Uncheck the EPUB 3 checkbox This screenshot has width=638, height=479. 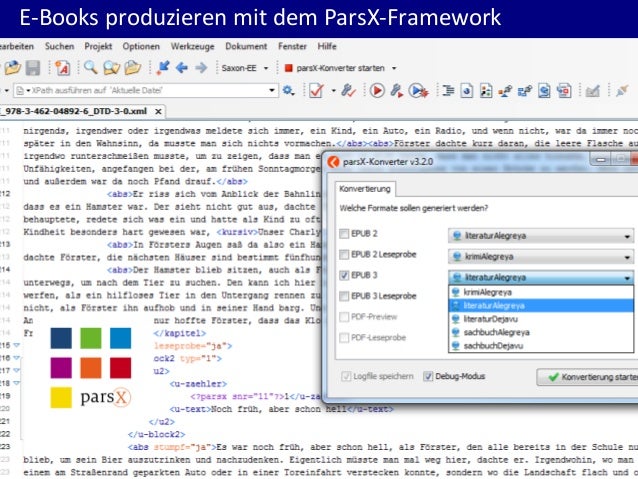(x=344, y=275)
